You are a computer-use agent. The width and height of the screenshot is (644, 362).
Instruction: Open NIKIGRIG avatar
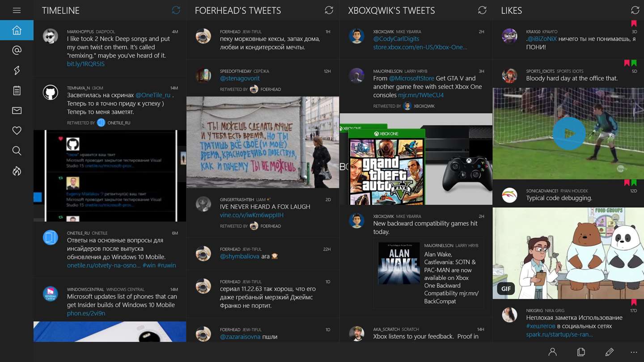coord(509,315)
